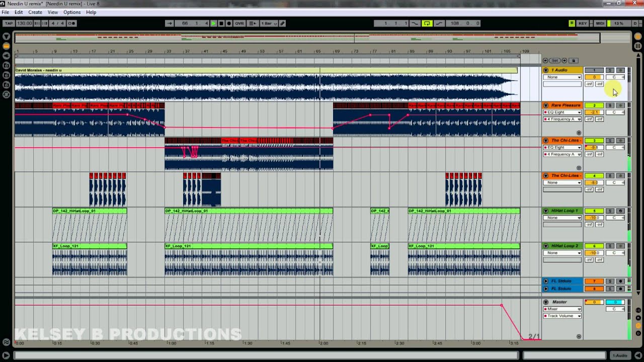
Task: Click the 13 % CPU load meter
Action: tap(618, 23)
